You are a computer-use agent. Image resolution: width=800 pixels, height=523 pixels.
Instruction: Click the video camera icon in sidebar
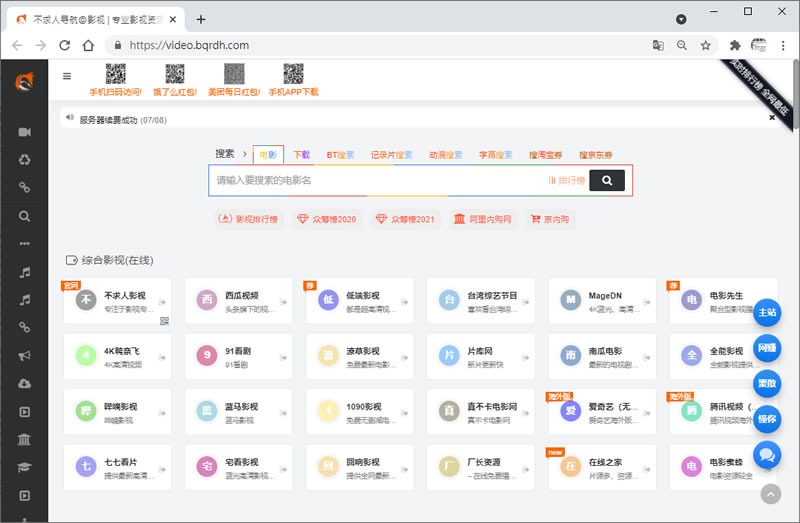click(24, 132)
